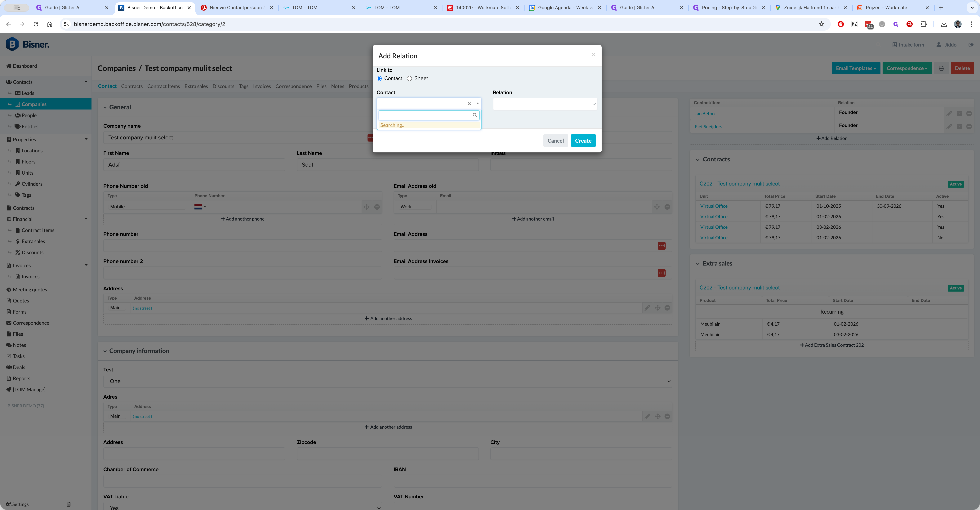Open the Invoices tab
The width and height of the screenshot is (980, 510).
click(262, 86)
